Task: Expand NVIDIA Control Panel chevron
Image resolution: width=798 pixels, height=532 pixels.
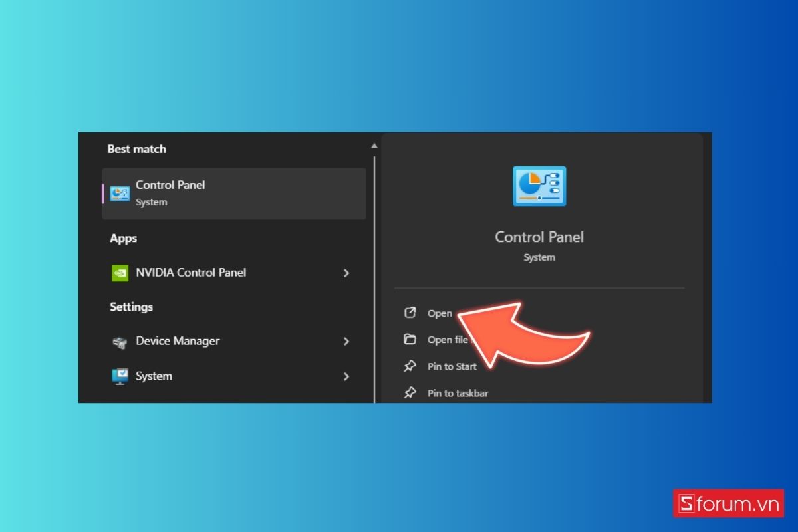Action: pos(346,273)
